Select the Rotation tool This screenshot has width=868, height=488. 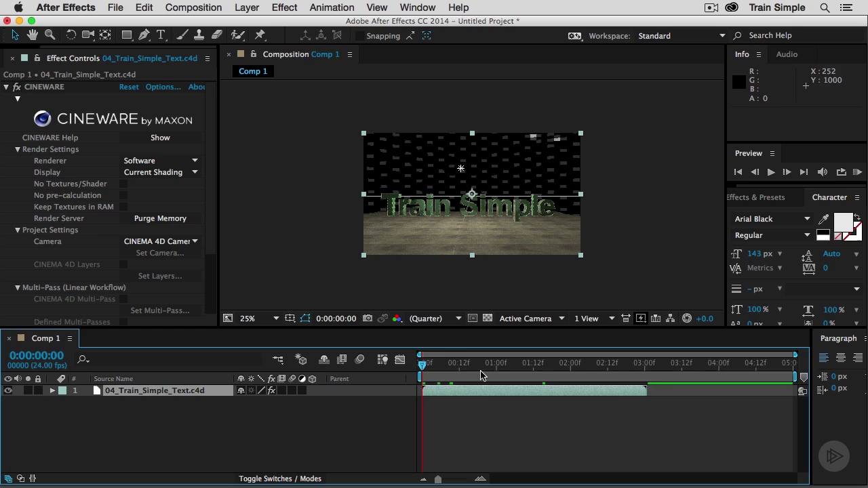(x=71, y=35)
